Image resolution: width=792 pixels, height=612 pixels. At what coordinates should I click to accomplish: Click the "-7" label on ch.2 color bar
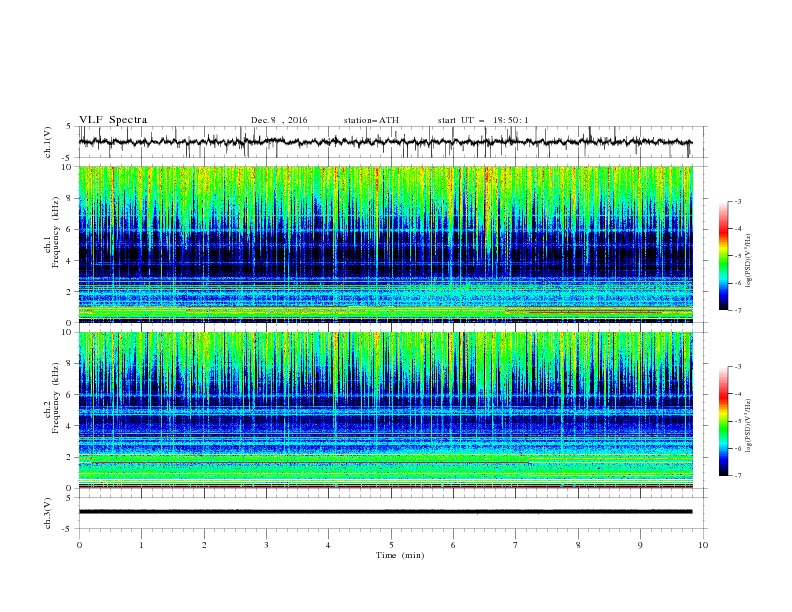point(737,475)
